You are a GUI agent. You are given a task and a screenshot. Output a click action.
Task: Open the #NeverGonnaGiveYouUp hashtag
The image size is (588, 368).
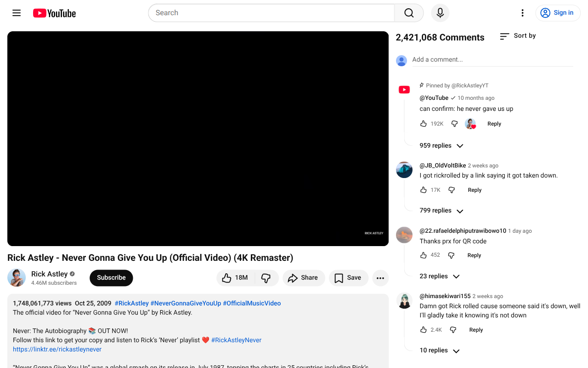point(186,303)
